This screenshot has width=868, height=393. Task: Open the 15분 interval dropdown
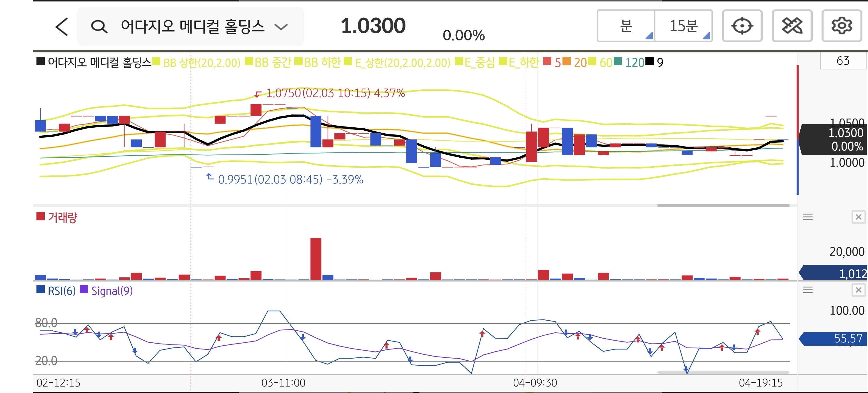click(x=683, y=26)
